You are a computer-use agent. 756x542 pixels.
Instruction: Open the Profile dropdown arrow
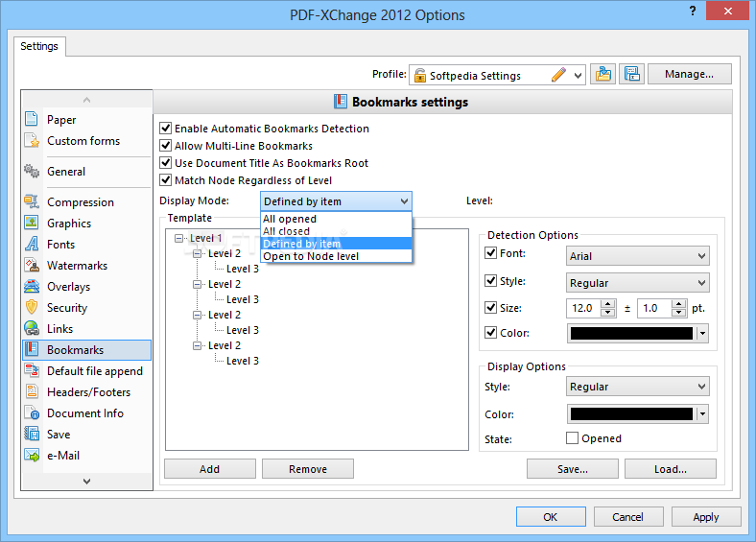tap(578, 75)
